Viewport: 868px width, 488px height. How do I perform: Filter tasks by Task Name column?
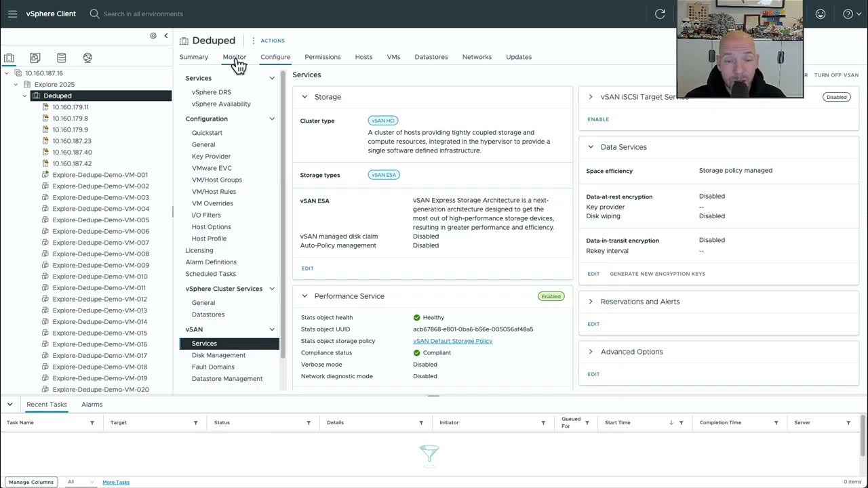pos(92,423)
